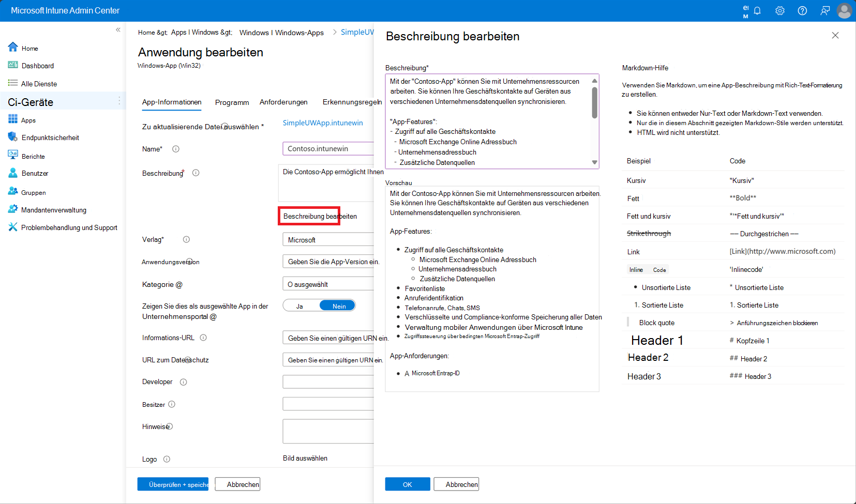The image size is (856, 504).
Task: Show info tooltip for Informations-URL
Action: coord(203,338)
